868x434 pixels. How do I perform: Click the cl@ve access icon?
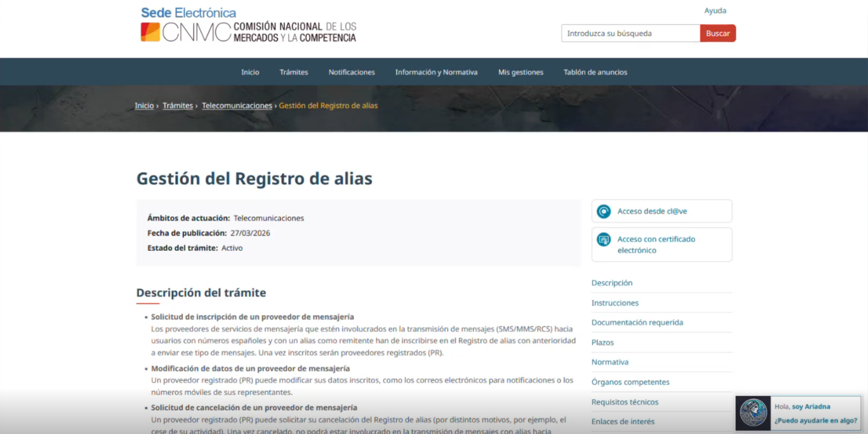(x=604, y=211)
